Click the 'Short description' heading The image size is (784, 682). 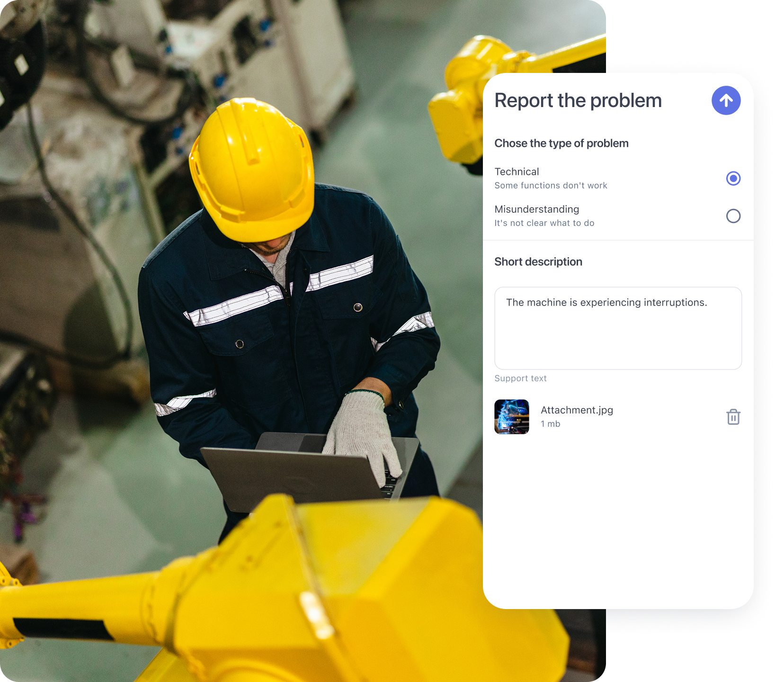[x=538, y=262]
